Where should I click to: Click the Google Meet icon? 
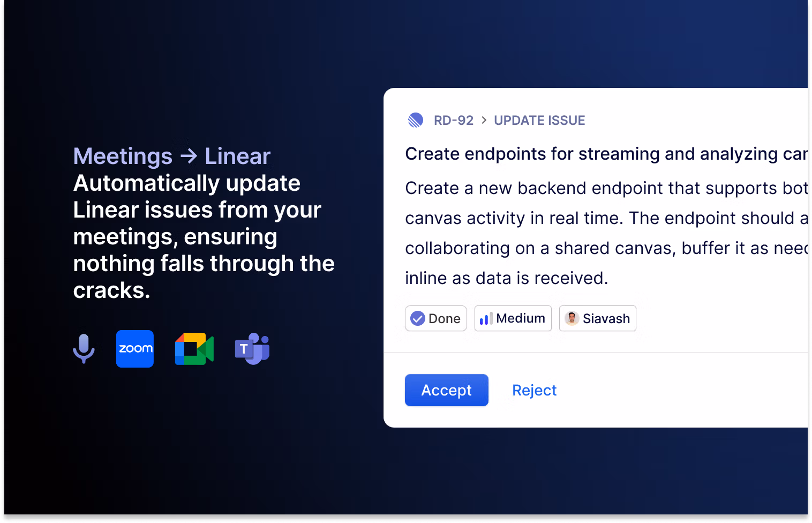tap(194, 349)
